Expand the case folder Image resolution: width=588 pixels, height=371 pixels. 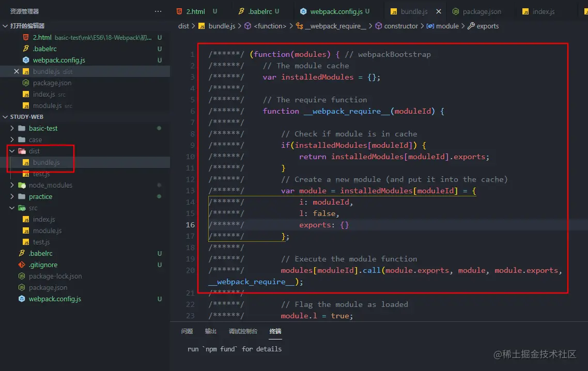tap(35, 140)
